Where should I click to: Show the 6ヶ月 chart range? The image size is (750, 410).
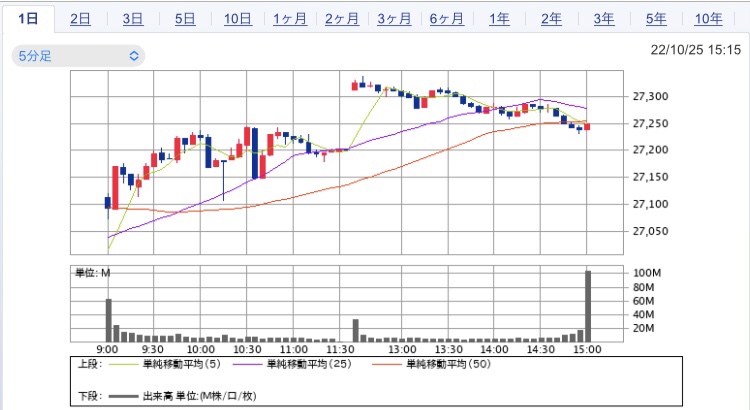tap(447, 19)
